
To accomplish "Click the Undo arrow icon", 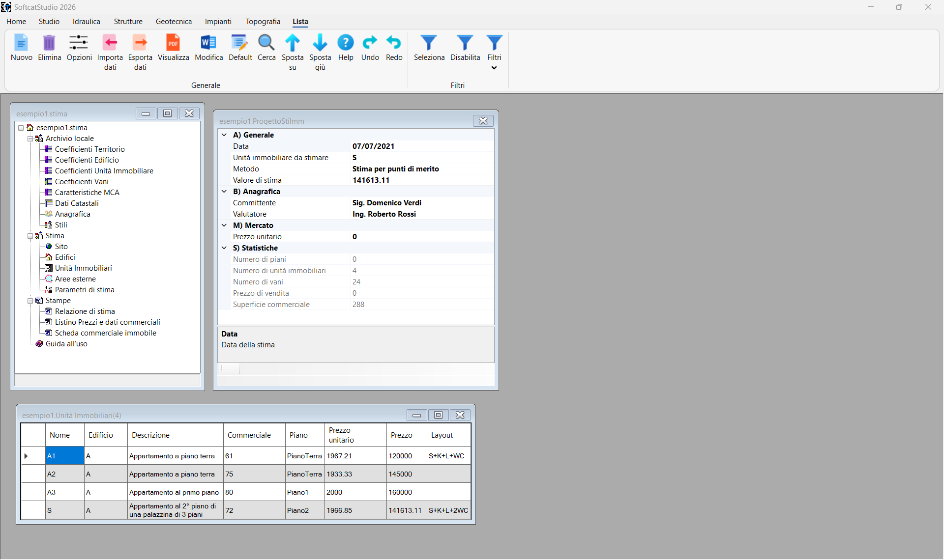I will 370,43.
